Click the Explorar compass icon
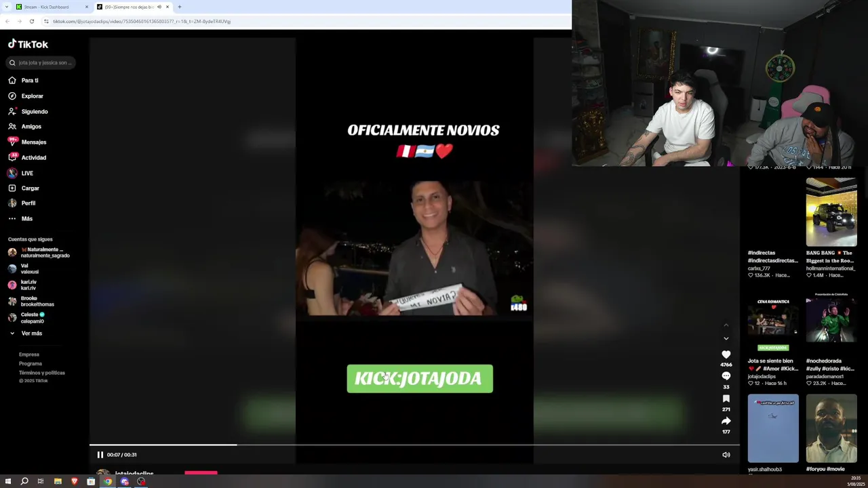 click(12, 96)
